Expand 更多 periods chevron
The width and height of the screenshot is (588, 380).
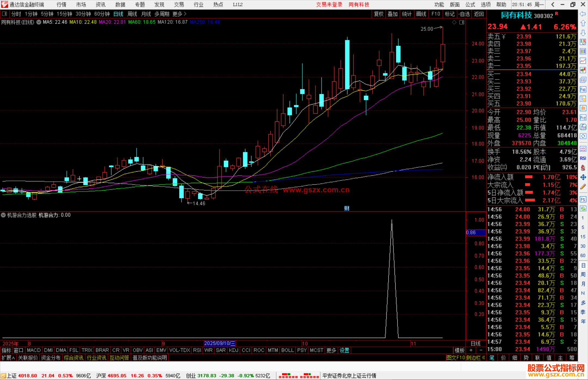185,14
